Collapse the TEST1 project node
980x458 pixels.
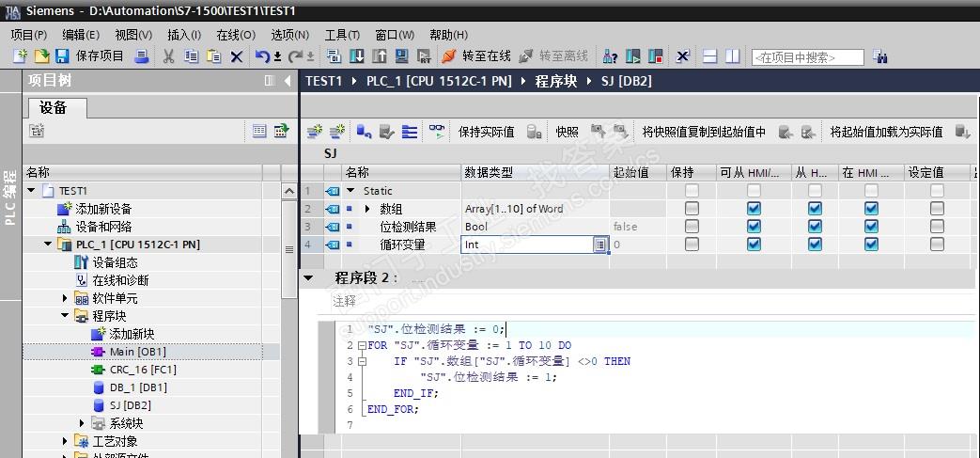tap(31, 190)
